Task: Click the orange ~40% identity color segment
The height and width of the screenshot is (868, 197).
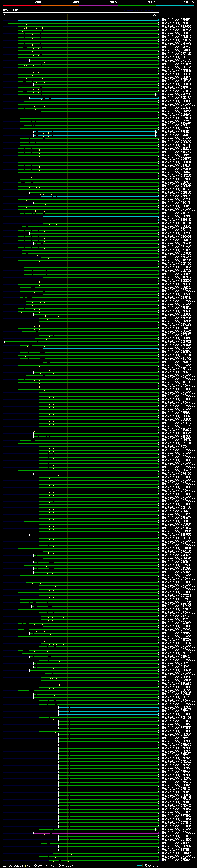Action: tap(60, 6)
